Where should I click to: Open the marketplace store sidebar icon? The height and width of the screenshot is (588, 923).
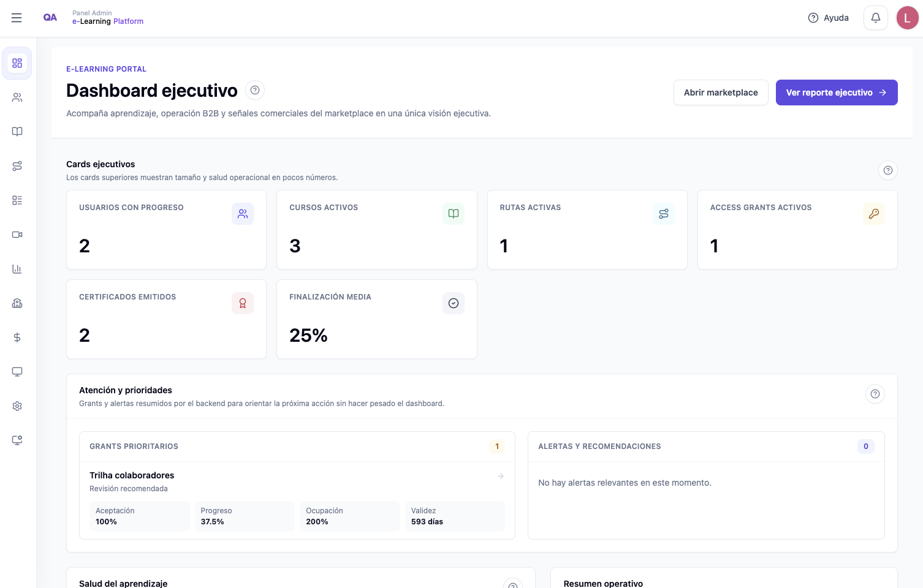pyautogui.click(x=17, y=303)
